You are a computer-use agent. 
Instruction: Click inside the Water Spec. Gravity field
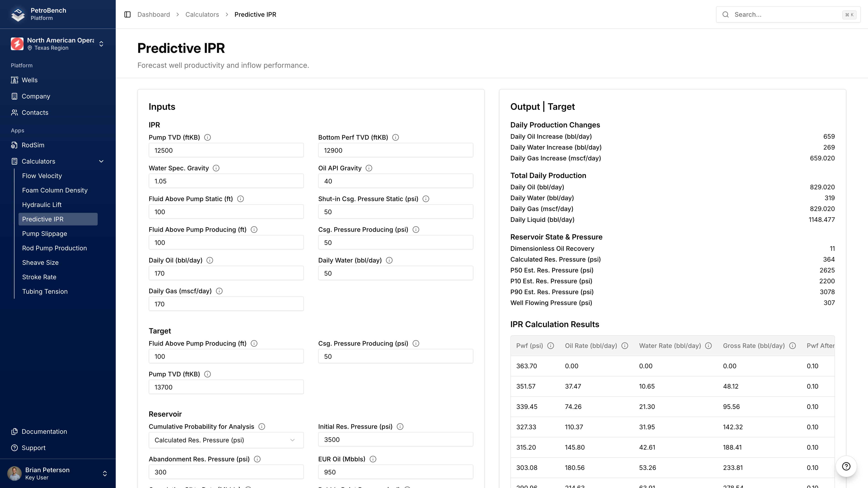[x=226, y=181]
